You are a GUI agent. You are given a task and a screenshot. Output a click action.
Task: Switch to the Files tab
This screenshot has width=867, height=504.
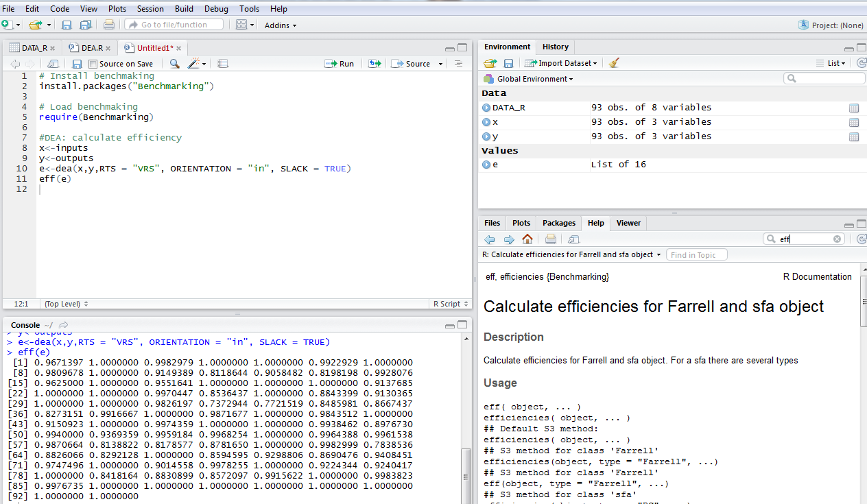492,223
